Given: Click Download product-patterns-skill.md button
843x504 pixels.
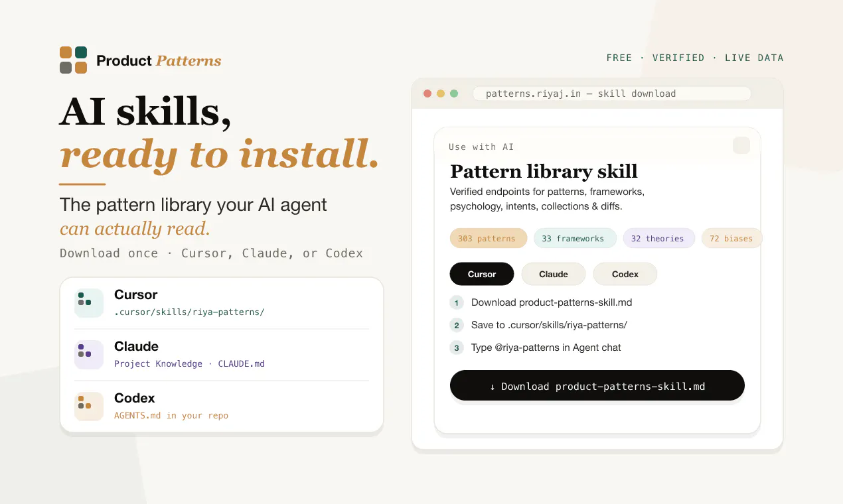Looking at the screenshot, I should 597,385.
